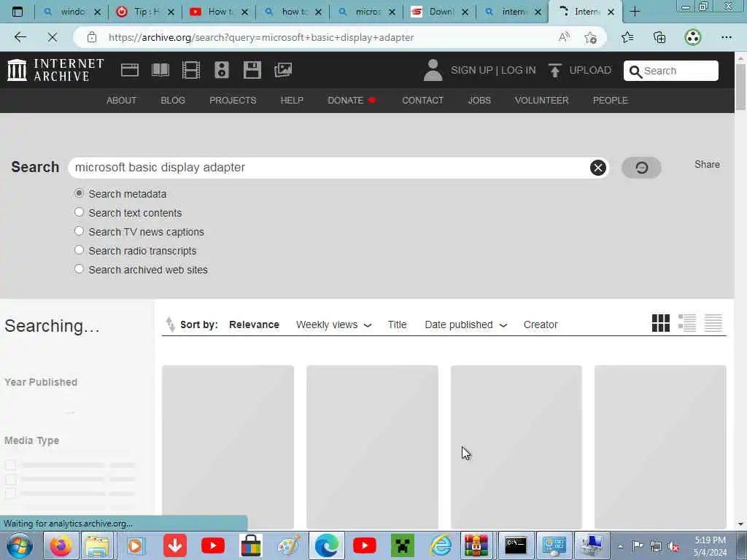Switch to the 'Downl' browser tab
The height and width of the screenshot is (560, 747).
pyautogui.click(x=440, y=12)
